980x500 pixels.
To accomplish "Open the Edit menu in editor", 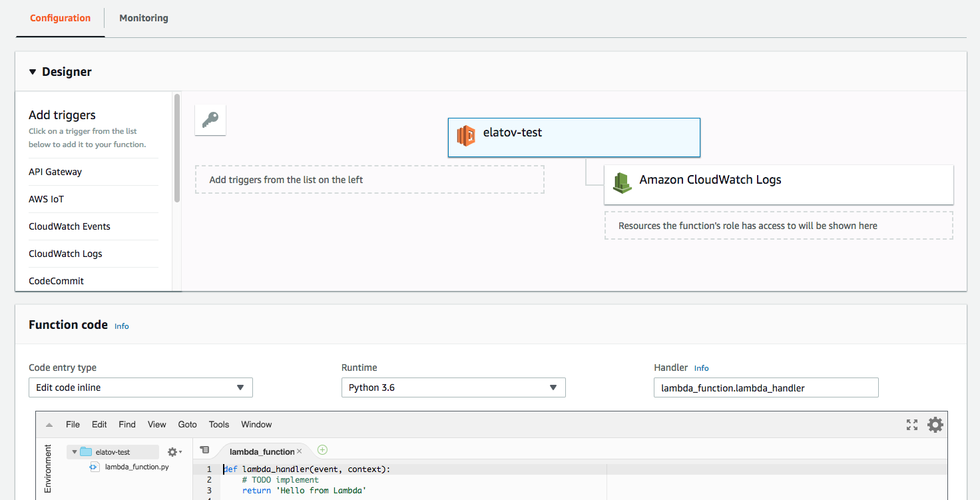I will [99, 424].
